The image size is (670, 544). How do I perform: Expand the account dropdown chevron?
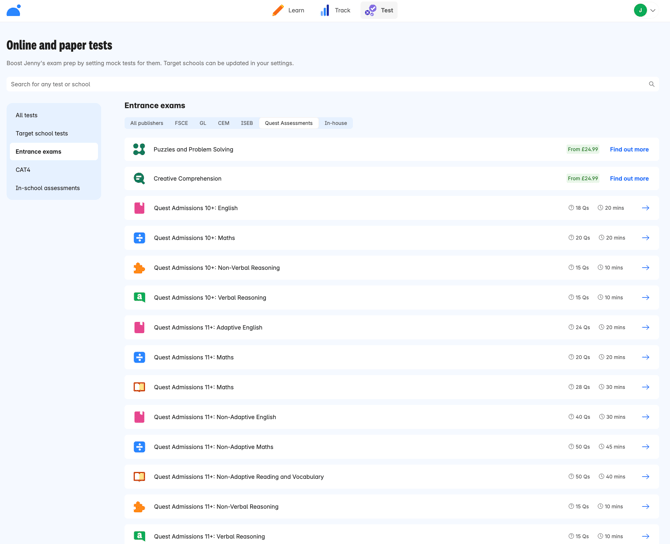653,11
